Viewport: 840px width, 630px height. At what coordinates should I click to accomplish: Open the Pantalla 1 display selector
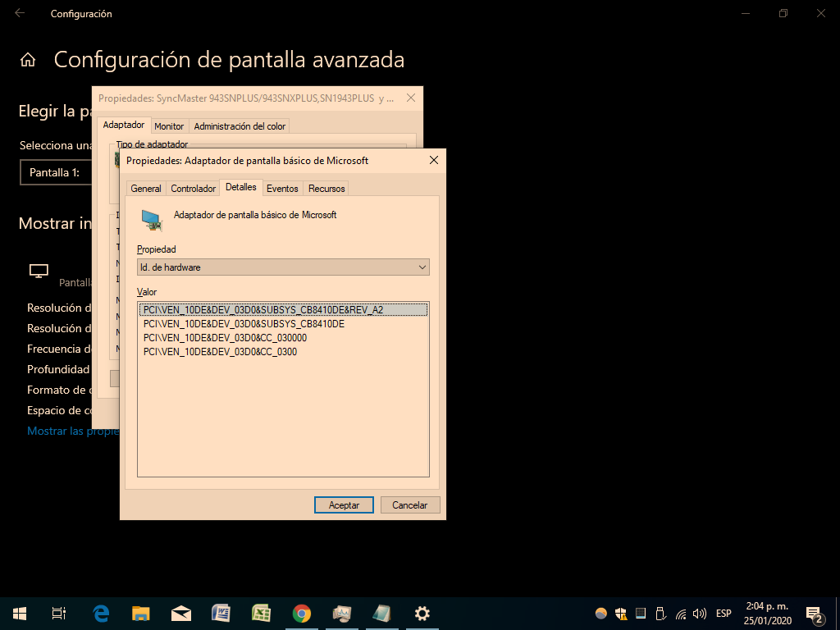coord(57,172)
